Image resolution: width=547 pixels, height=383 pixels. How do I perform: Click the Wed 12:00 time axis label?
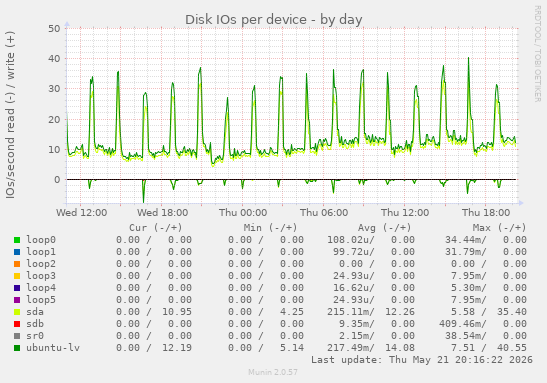click(82, 212)
